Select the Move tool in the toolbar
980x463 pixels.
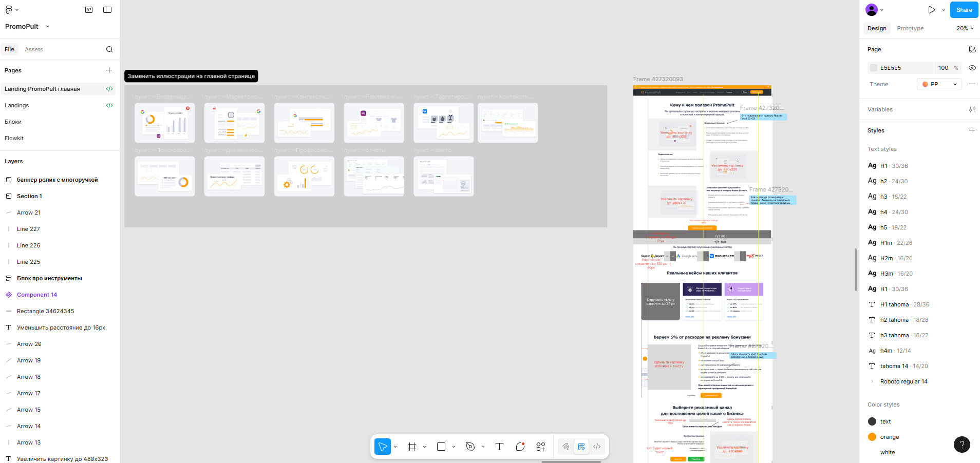383,447
